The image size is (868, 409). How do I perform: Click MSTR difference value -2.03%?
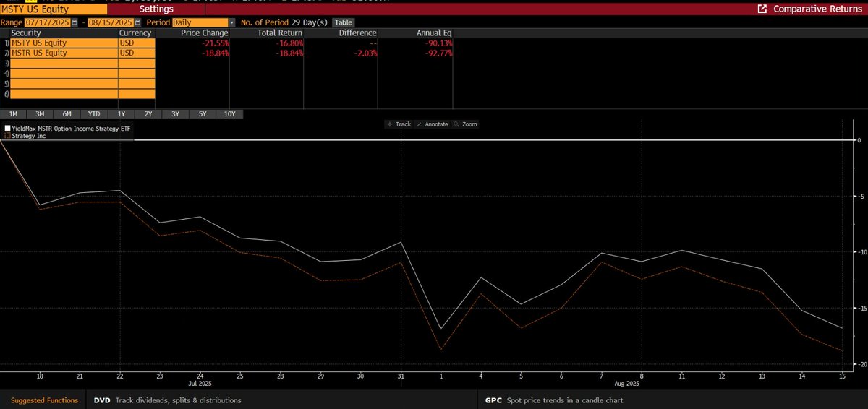(x=364, y=53)
